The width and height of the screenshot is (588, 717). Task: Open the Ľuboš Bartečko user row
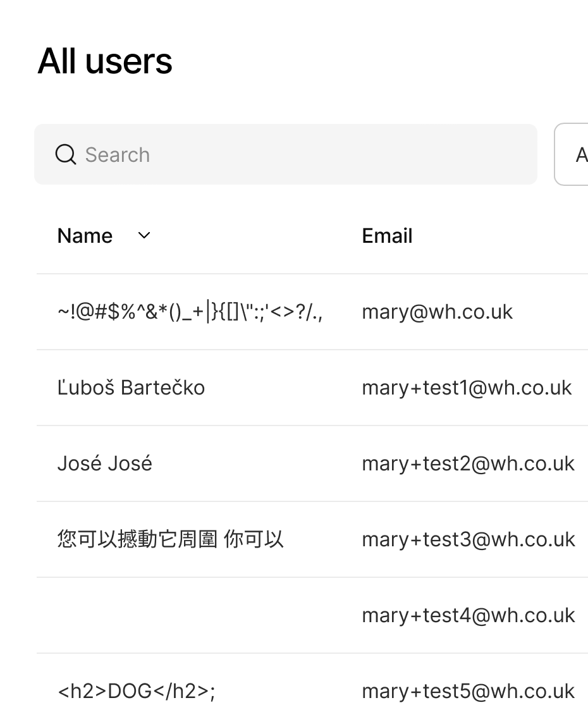(131, 388)
